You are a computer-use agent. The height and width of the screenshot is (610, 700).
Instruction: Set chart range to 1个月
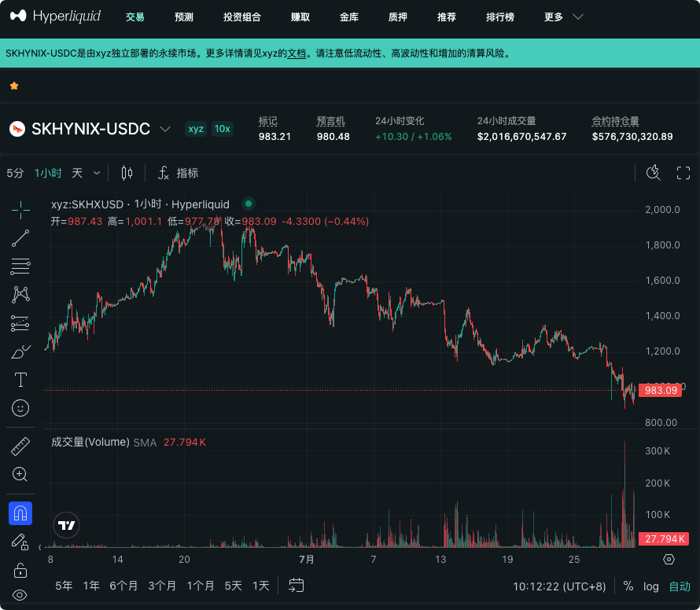201,586
